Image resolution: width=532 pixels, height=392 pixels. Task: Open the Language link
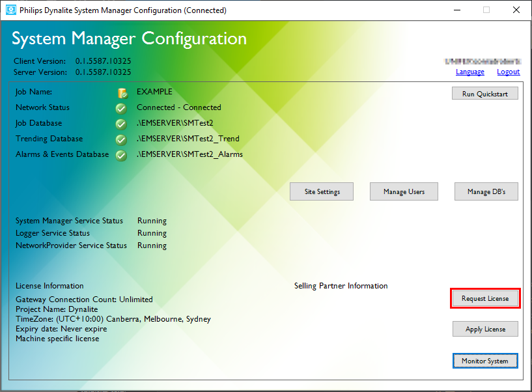point(469,72)
